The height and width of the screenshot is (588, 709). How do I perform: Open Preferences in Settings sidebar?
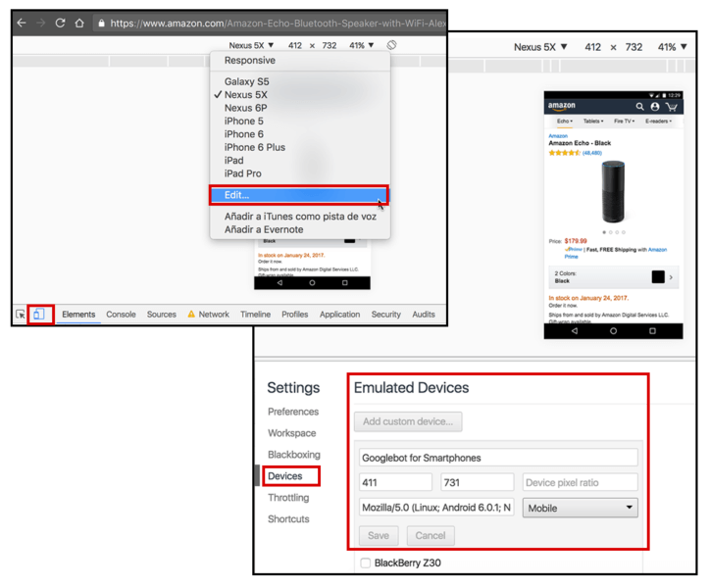293,412
